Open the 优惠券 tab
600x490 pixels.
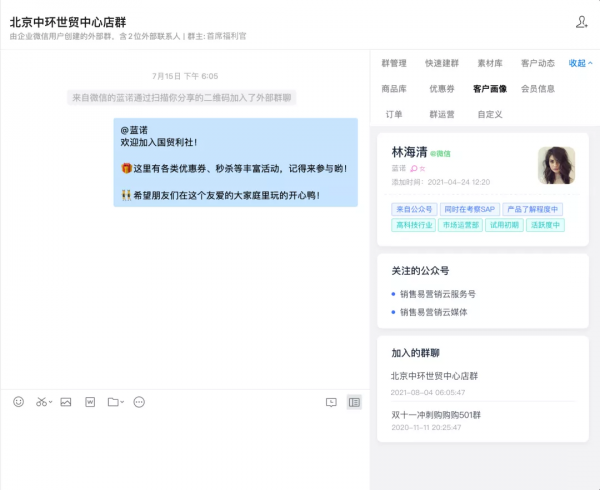pos(442,89)
